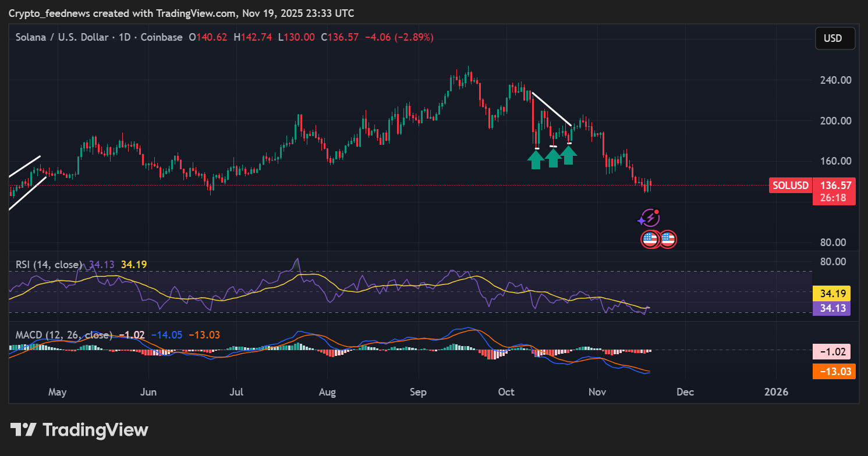Click the purple 34.13 RSI value tag
Image resolution: width=868 pixels, height=456 pixels.
pos(835,308)
